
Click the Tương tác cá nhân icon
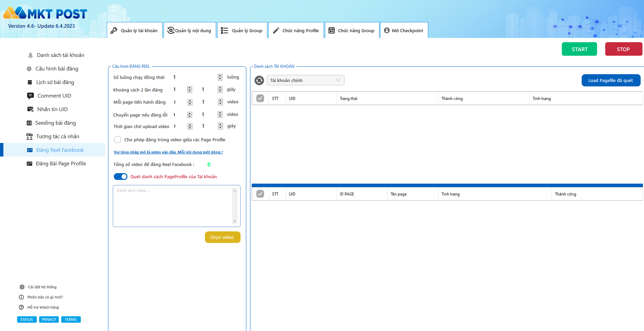[x=30, y=137]
